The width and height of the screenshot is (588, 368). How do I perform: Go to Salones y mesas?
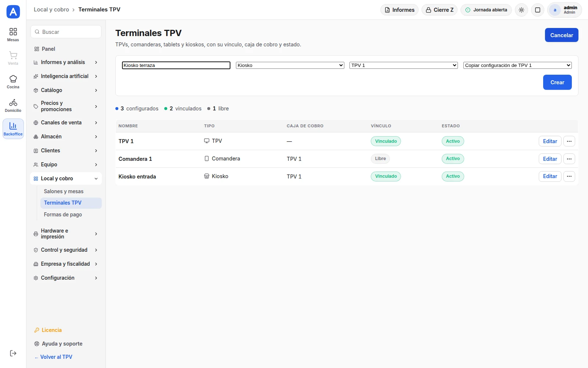71,191
